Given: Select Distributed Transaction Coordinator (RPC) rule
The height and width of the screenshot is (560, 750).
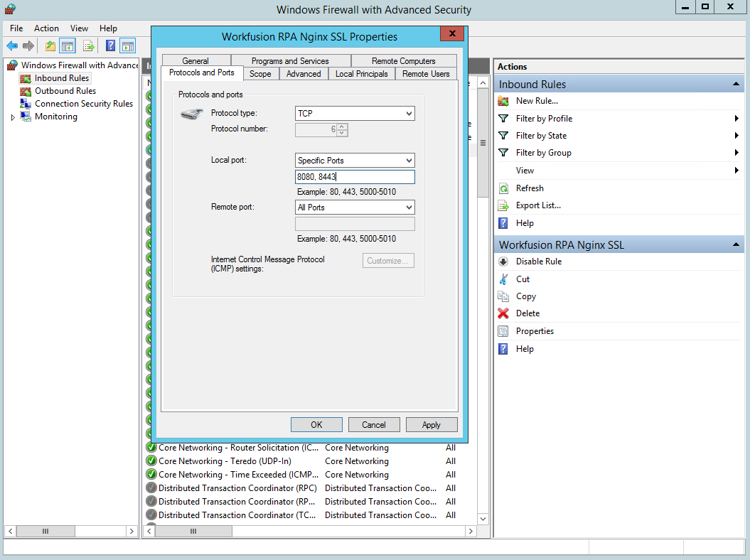Looking at the screenshot, I should tap(237, 488).
